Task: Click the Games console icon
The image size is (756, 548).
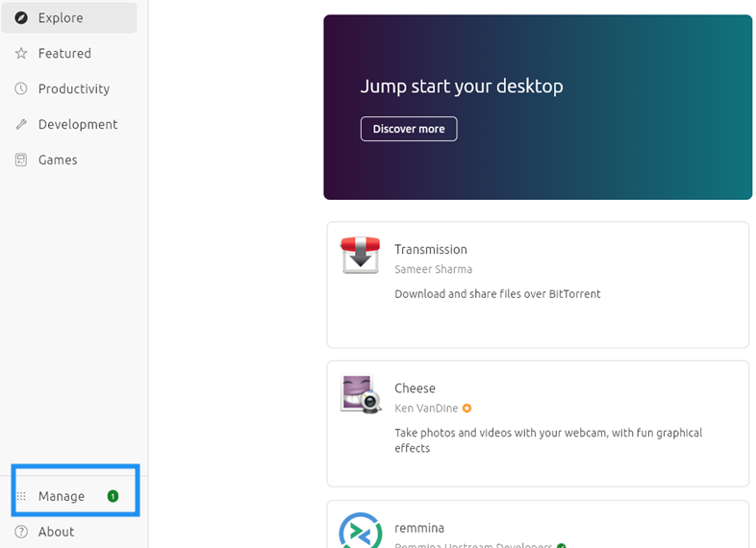Action: [21, 160]
